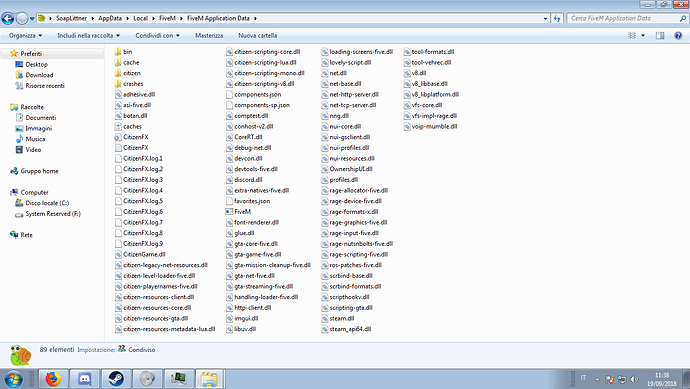
Task: Select scripthookv.dll file name
Action: (x=349, y=297)
